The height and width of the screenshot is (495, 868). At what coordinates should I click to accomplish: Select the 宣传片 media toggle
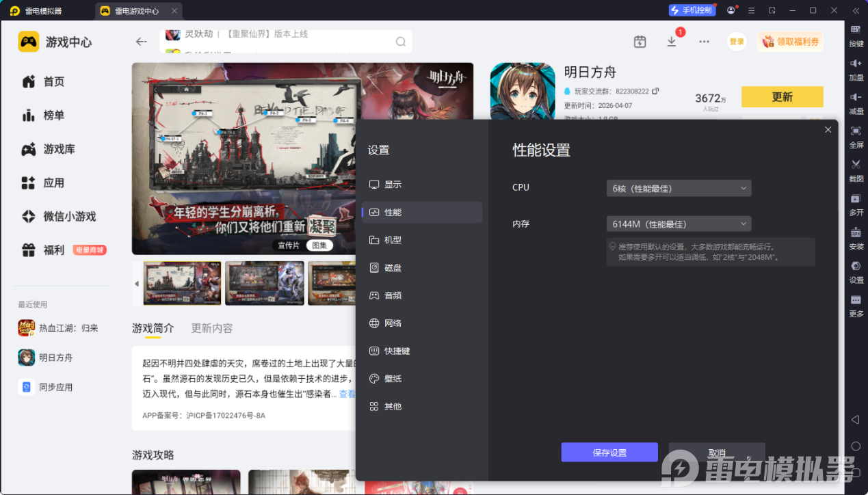288,245
